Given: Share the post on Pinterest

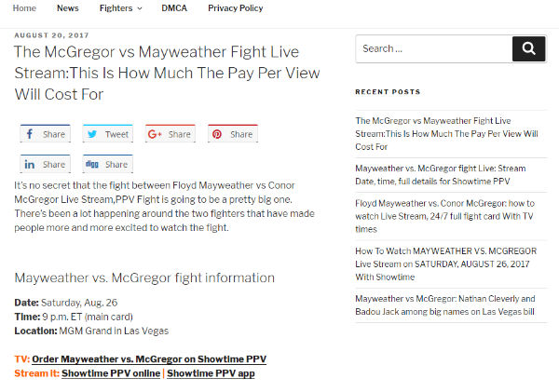Looking at the screenshot, I should point(233,134).
